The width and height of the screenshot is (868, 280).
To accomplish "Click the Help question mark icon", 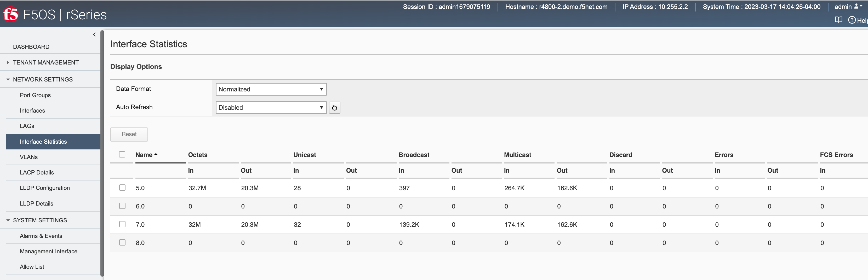I will (x=852, y=20).
